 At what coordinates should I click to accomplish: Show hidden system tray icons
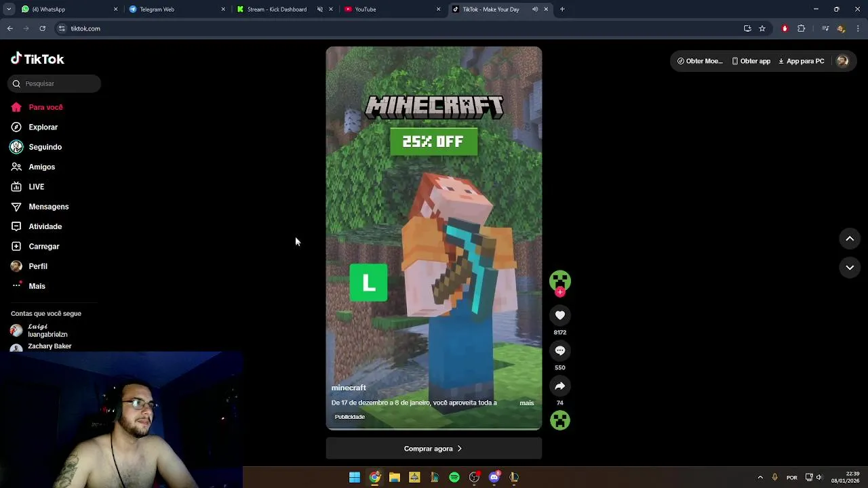(760, 477)
